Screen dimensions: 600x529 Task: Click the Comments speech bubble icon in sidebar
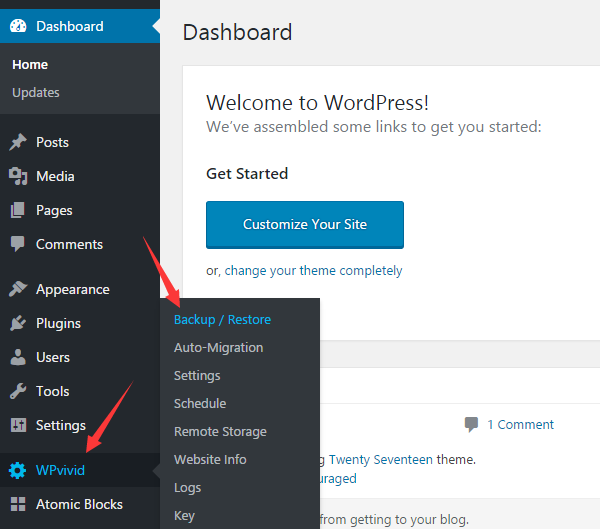coord(18,244)
